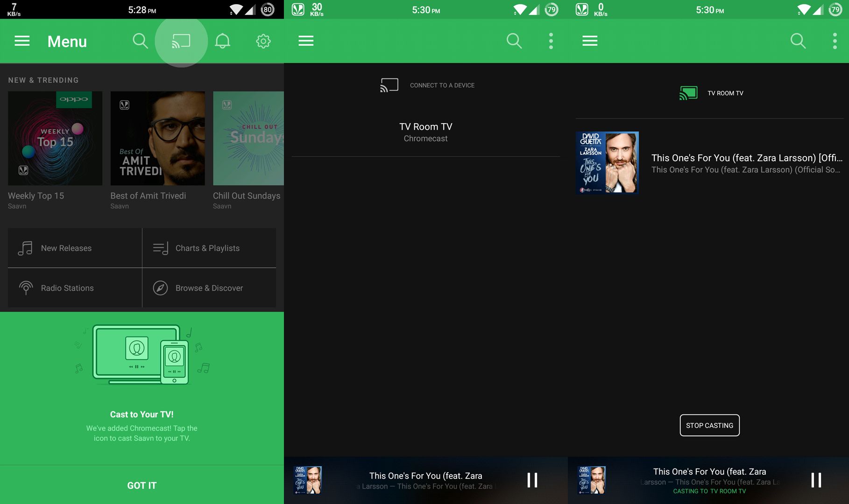Open settings gear icon

pyautogui.click(x=263, y=41)
